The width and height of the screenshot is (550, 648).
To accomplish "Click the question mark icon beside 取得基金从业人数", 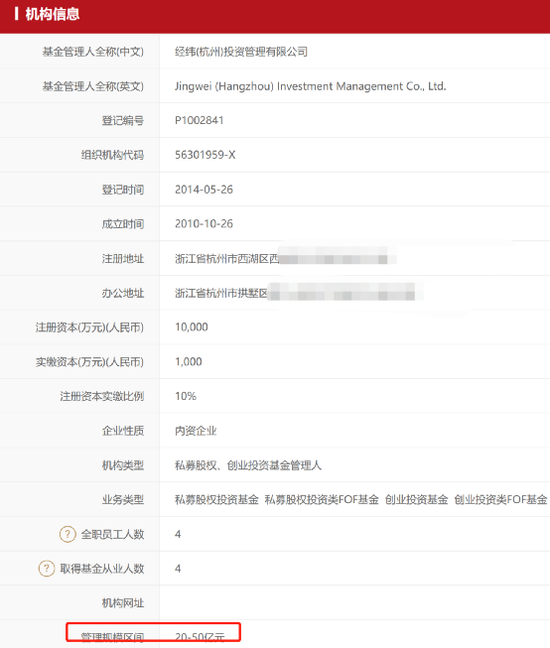I will (47, 568).
